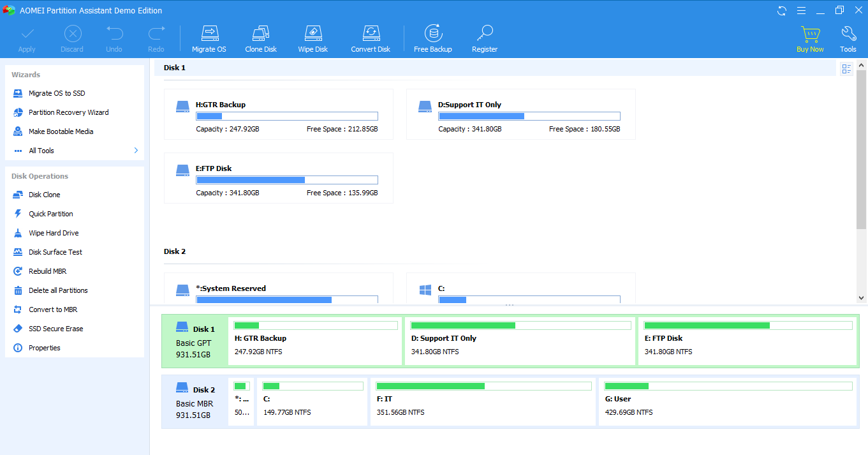Viewport: 868px width, 455px height.
Task: Select the Free Backup toolbar icon
Action: (433, 37)
